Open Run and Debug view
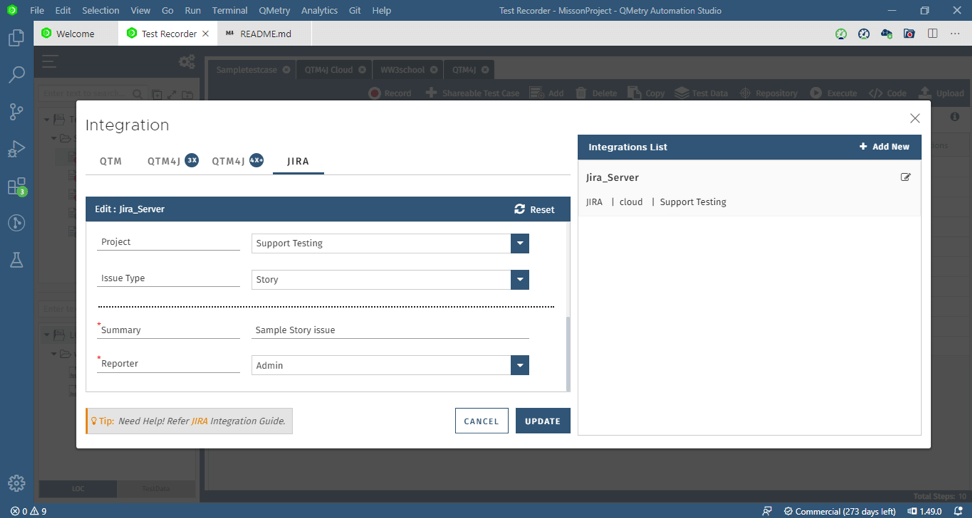 tap(17, 149)
